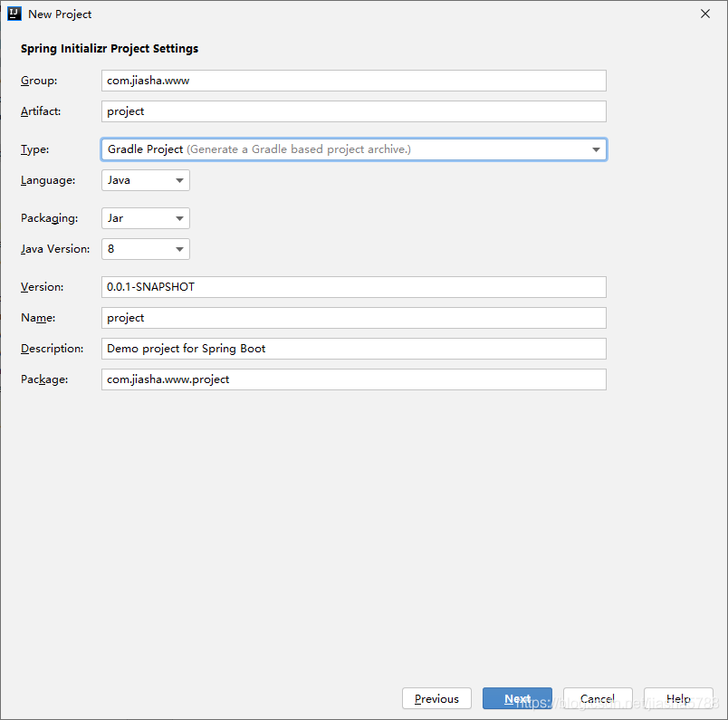Viewport: 728px width, 720px height.
Task: Click the Artifact text field
Action: (x=353, y=111)
